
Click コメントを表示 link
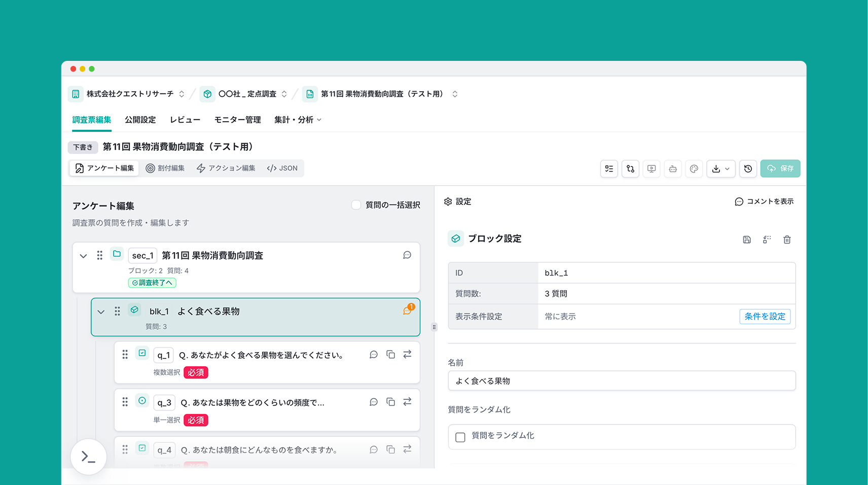point(764,201)
